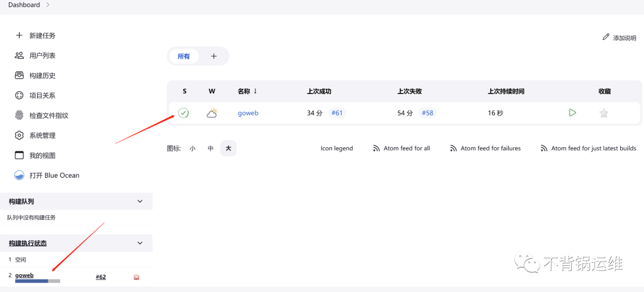Open Atom feed for all link text
The height and width of the screenshot is (292, 644).
pos(407,148)
